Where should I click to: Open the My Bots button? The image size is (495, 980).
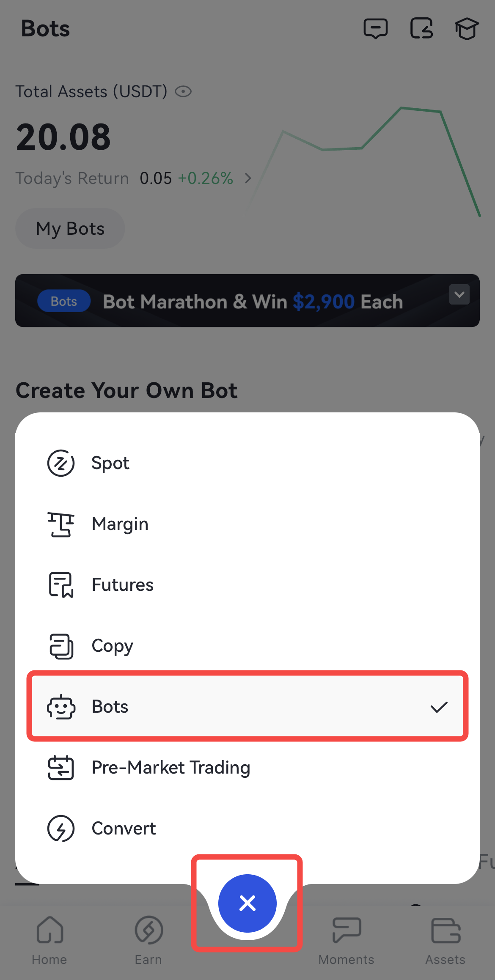[x=70, y=228]
